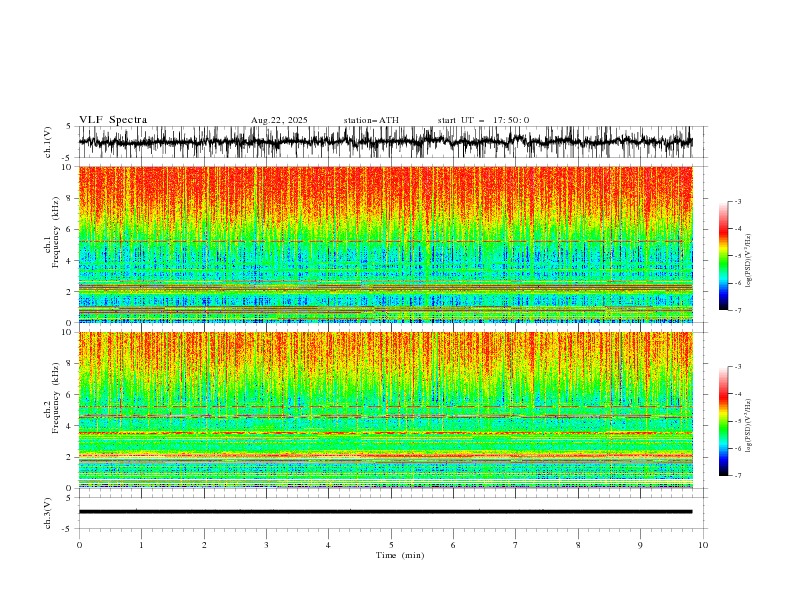Select the "start UT = 17:50:0" text

pyautogui.click(x=483, y=120)
